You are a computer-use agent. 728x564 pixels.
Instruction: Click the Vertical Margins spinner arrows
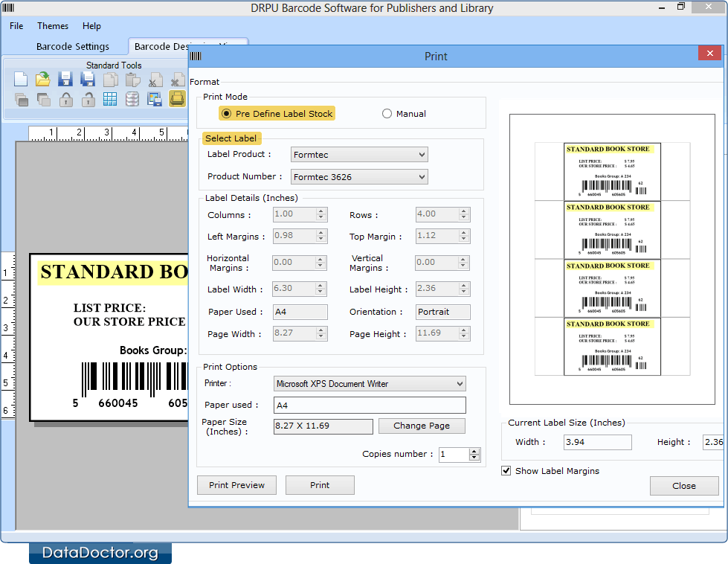pyautogui.click(x=463, y=263)
